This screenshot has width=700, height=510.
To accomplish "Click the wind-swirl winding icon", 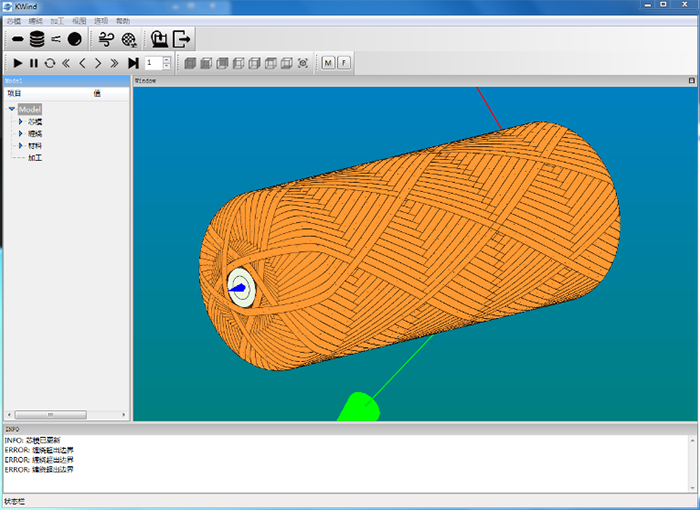I will click(106, 39).
